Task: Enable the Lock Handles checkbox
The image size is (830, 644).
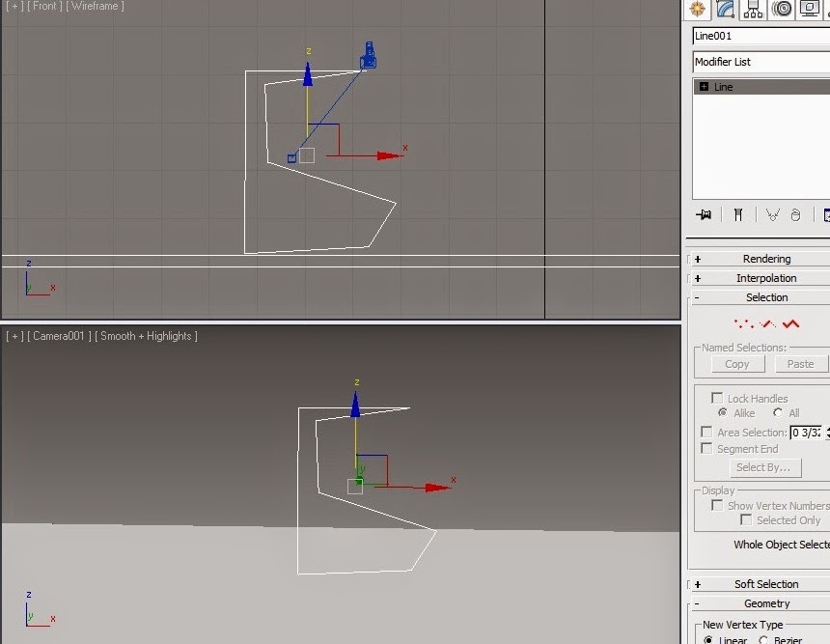Action: tap(717, 397)
